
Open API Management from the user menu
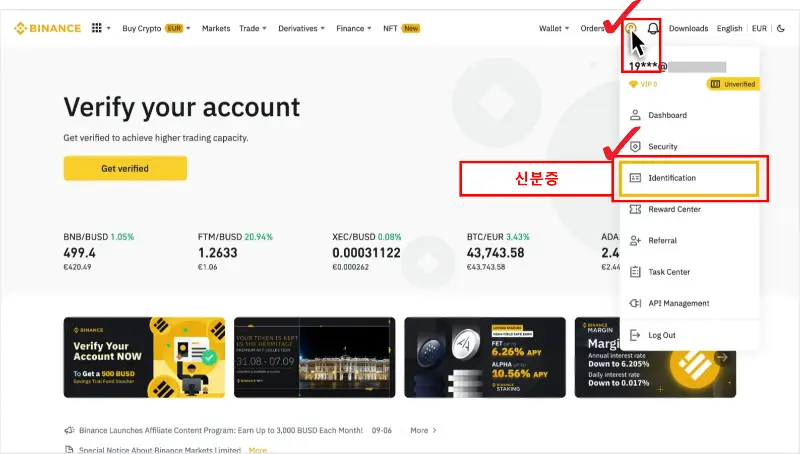tap(689, 304)
